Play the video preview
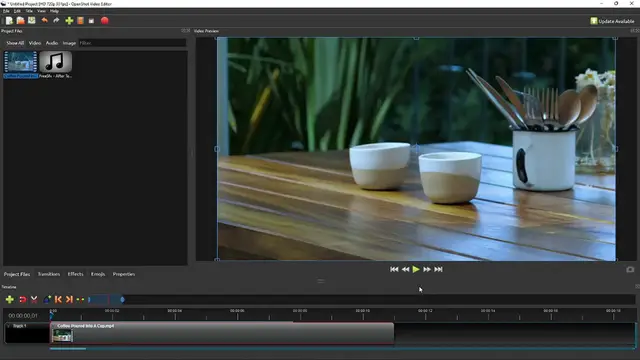640x360 pixels. pos(416,269)
